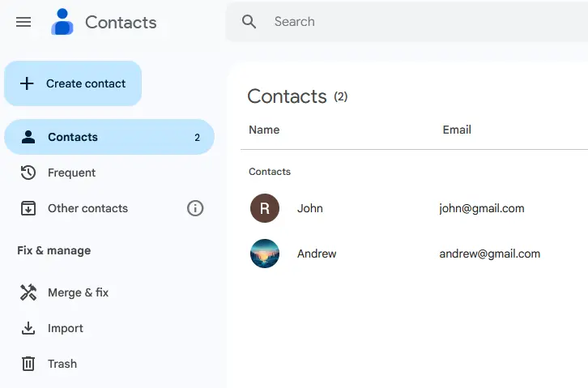
Task: Click the Other contacts info icon
Action: pyautogui.click(x=195, y=208)
